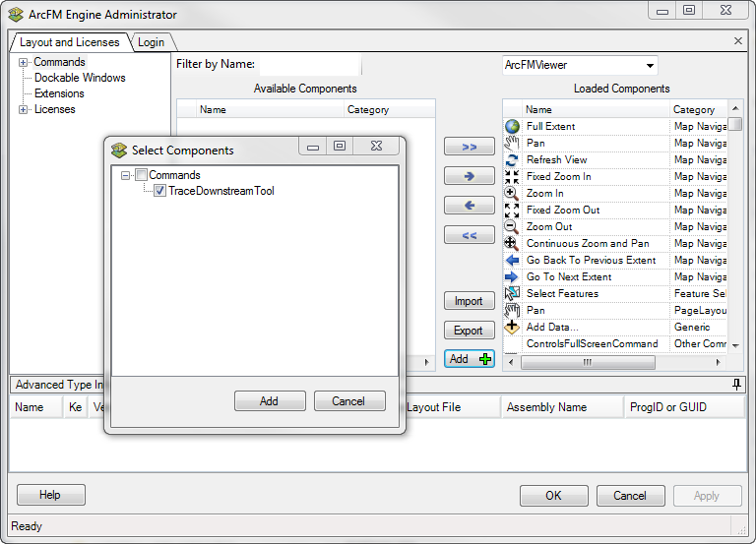Image resolution: width=756 pixels, height=544 pixels.
Task: Switch to the Login tab
Action: pyautogui.click(x=151, y=42)
